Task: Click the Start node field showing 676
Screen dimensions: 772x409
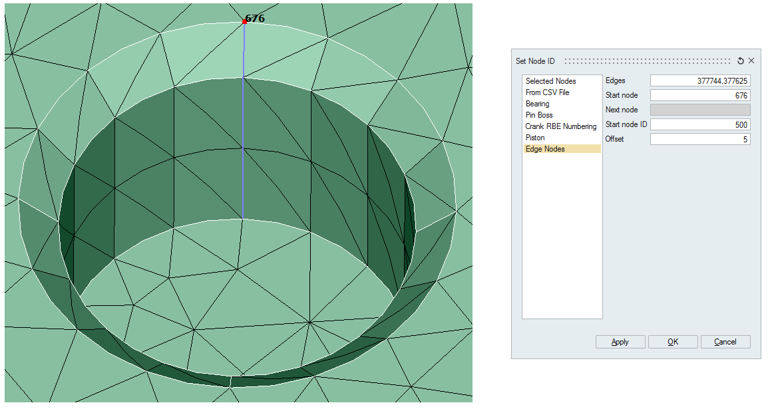Action: pyautogui.click(x=699, y=95)
